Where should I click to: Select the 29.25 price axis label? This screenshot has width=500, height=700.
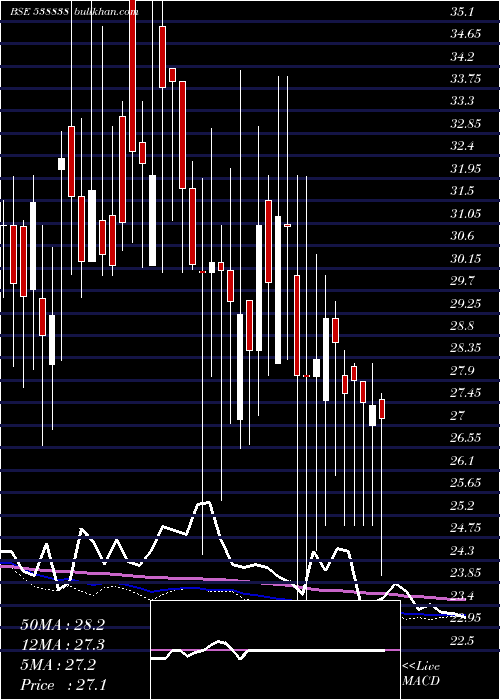466,304
